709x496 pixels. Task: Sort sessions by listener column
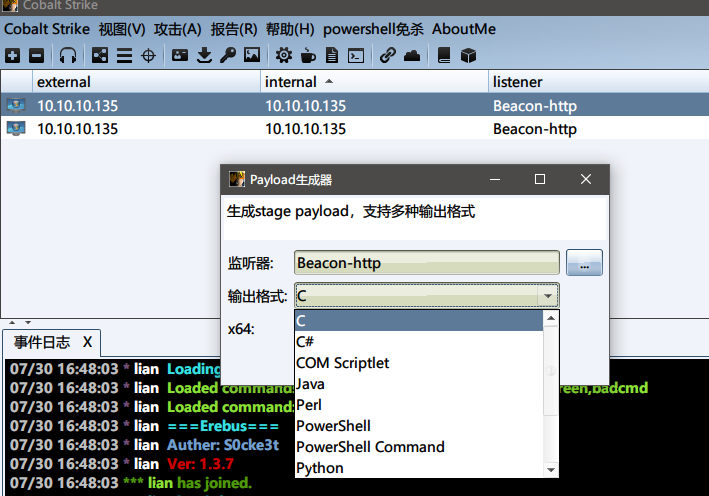click(x=599, y=82)
